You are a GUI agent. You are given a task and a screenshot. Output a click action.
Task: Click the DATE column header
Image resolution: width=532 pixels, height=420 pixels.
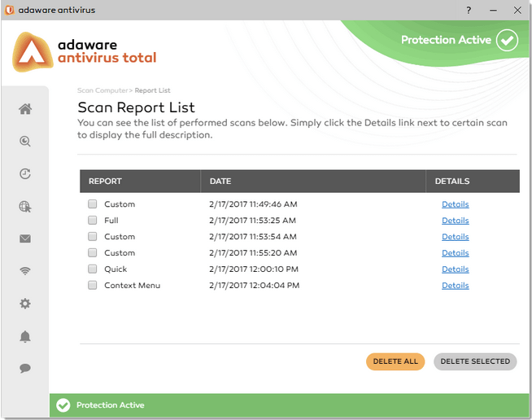point(313,182)
